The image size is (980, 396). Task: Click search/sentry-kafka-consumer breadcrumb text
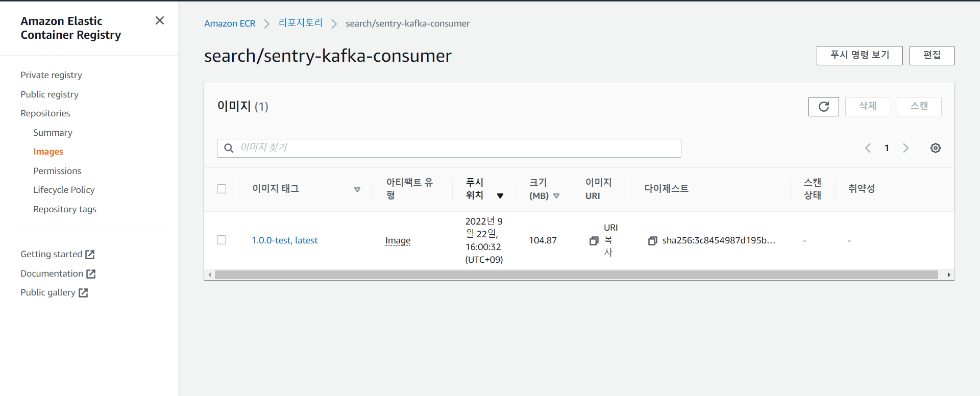click(407, 23)
